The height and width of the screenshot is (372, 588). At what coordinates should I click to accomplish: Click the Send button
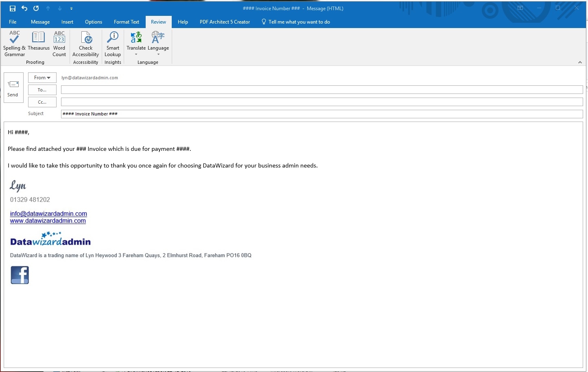pyautogui.click(x=13, y=87)
